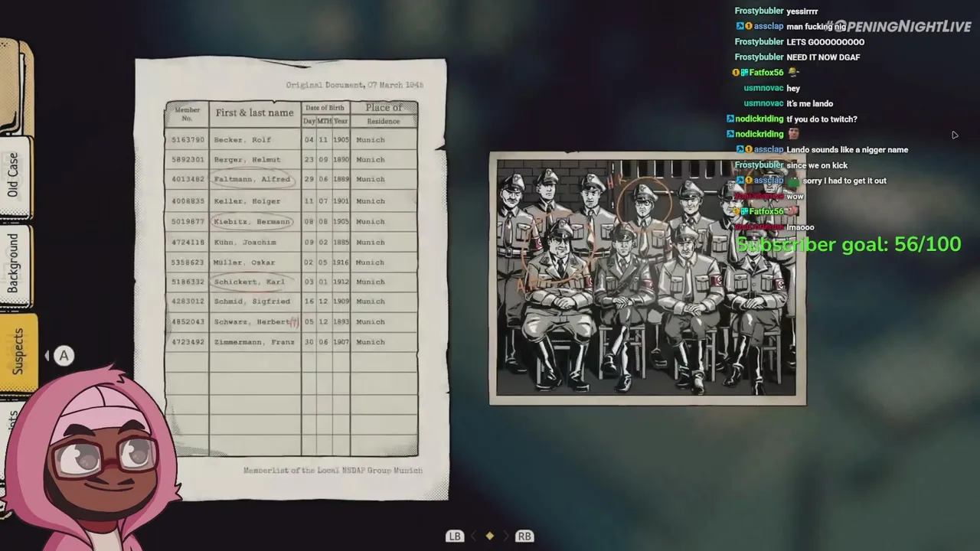Image resolution: width=980 pixels, height=551 pixels.
Task: Click member number 5358623
Action: pyautogui.click(x=188, y=262)
